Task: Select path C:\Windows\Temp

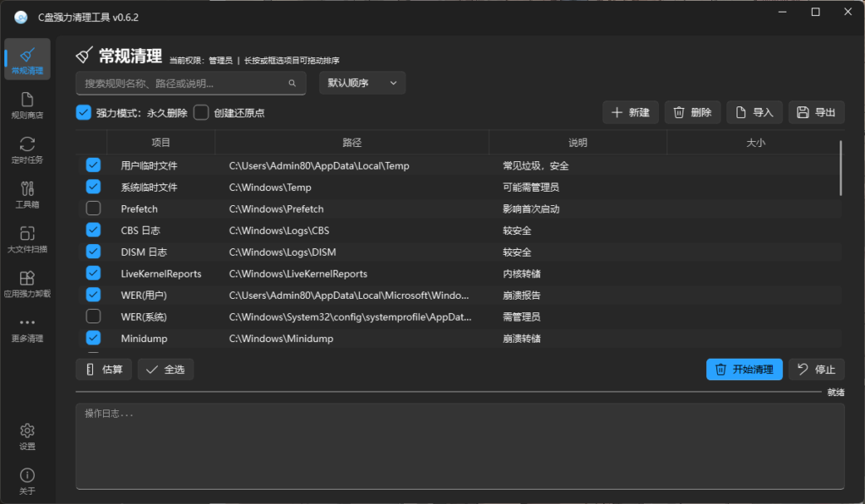Action: [x=270, y=187]
